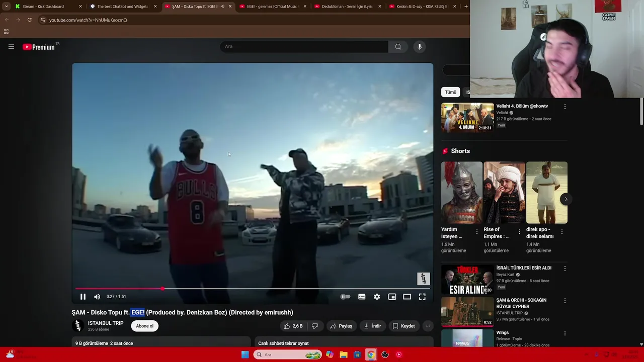This screenshot has height=362, width=644.
Task: Reload the page with refresh icon
Action: pyautogui.click(x=30, y=20)
